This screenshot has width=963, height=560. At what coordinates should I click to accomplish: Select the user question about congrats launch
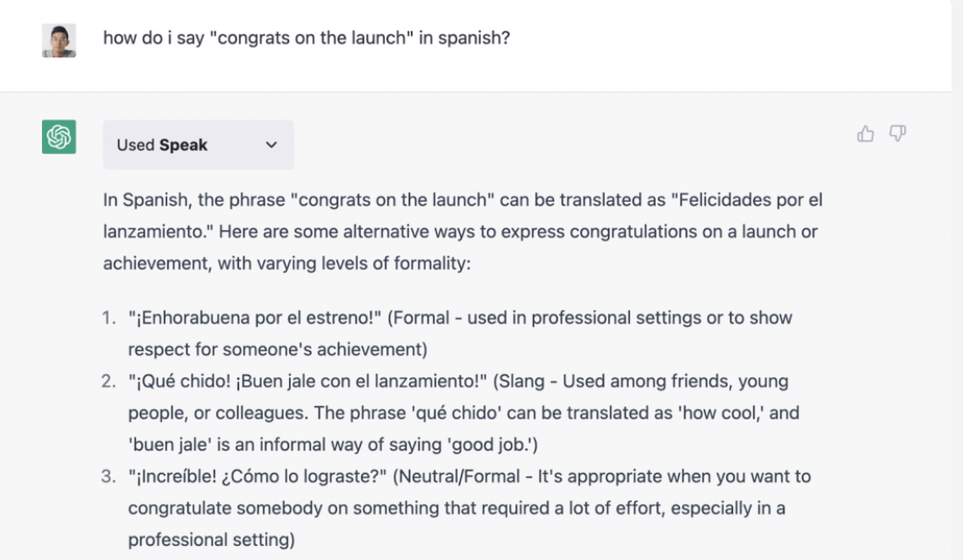click(306, 38)
